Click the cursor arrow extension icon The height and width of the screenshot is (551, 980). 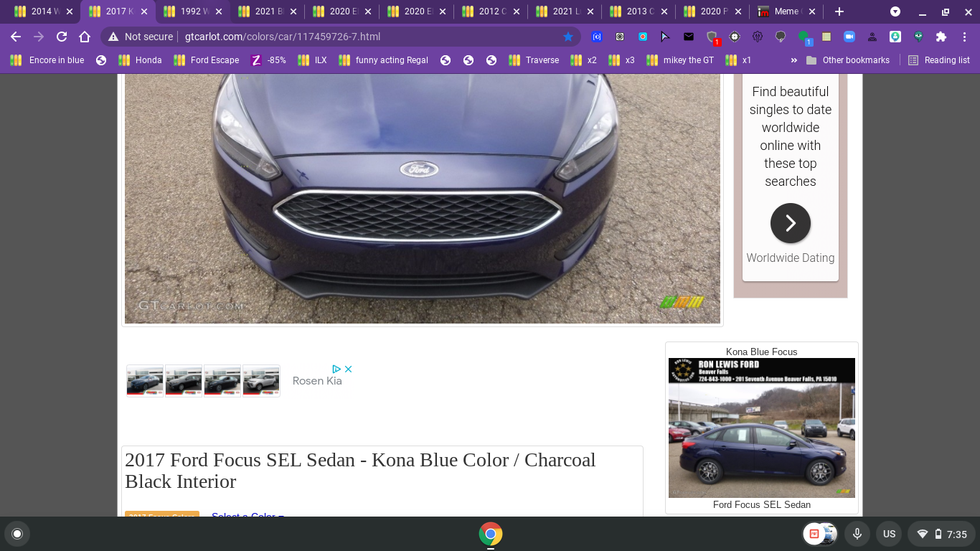[x=666, y=37]
